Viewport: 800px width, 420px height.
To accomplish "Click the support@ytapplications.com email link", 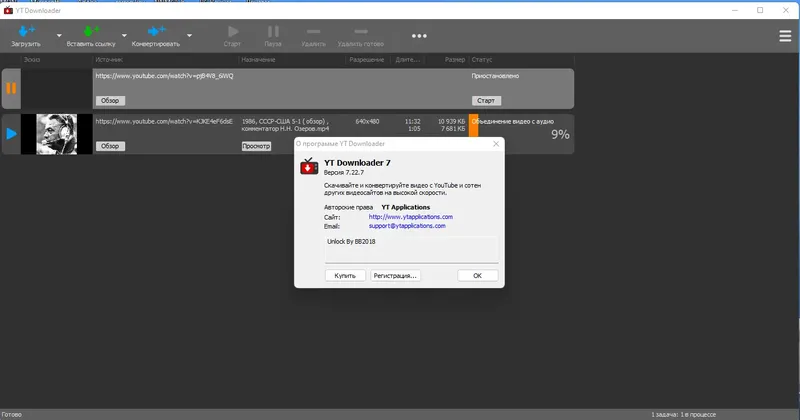I will 407,226.
